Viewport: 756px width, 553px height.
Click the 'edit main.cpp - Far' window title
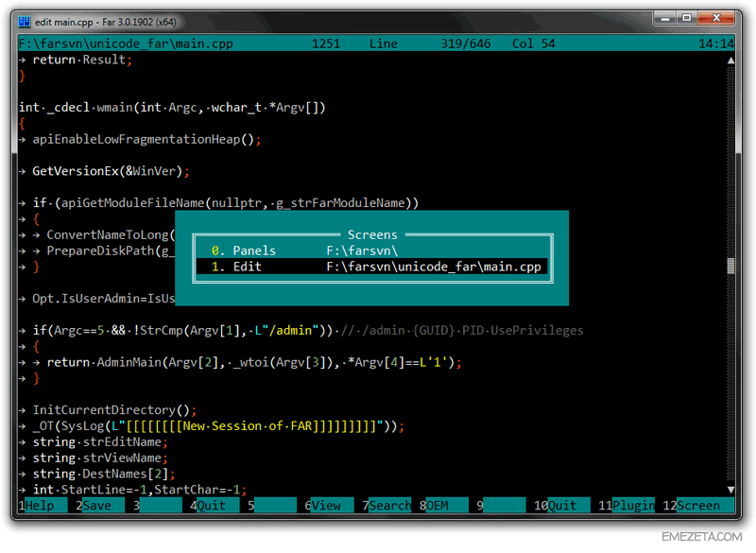pyautogui.click(x=106, y=22)
